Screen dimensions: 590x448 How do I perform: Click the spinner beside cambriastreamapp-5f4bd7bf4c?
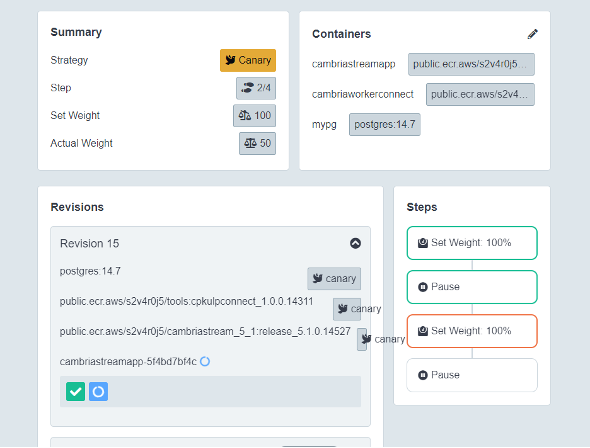(x=205, y=361)
